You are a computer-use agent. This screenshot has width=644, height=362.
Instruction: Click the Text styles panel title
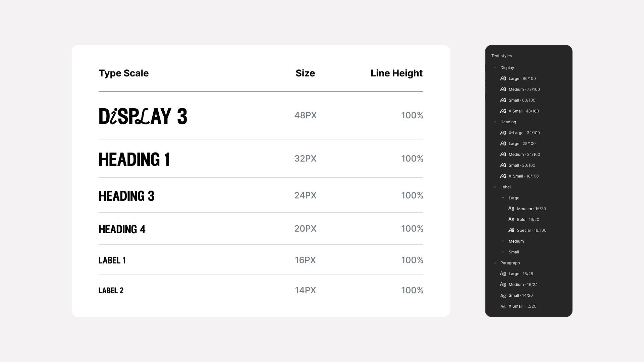[x=501, y=56]
